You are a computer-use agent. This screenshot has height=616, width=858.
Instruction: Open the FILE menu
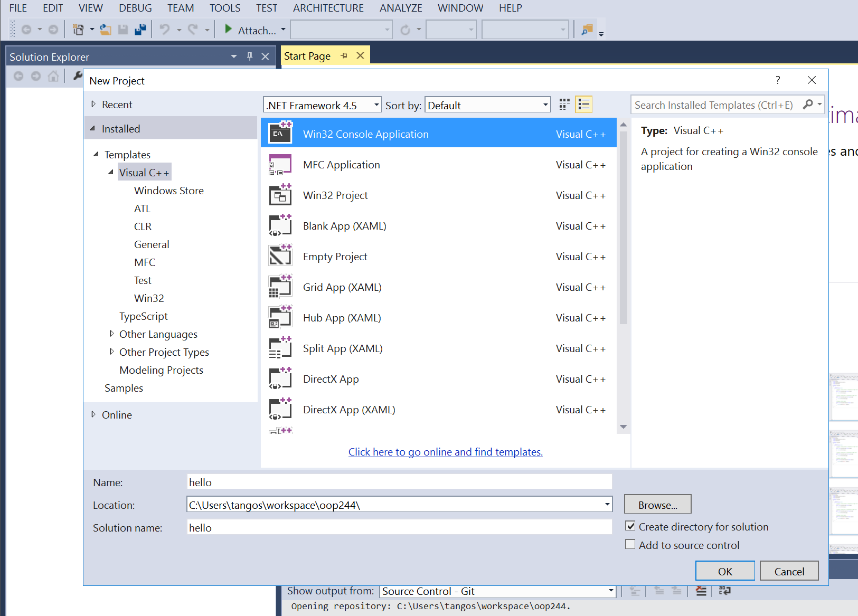coord(18,8)
